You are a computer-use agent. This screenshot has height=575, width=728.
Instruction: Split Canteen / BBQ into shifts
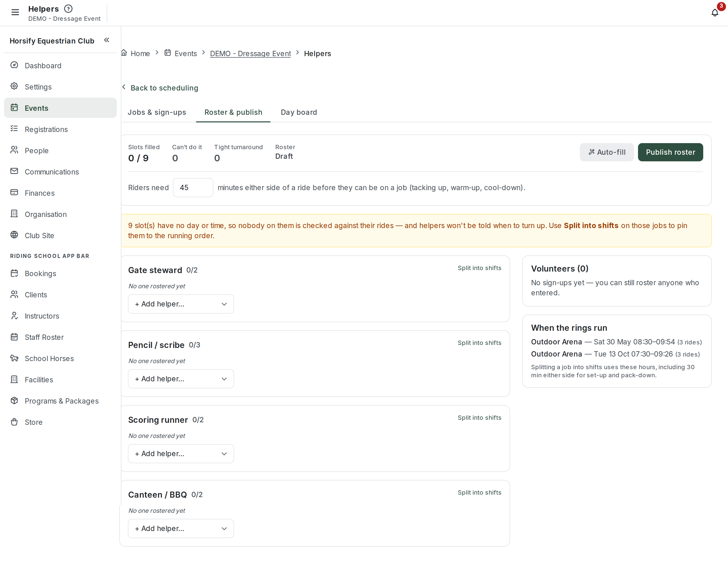tap(479, 493)
